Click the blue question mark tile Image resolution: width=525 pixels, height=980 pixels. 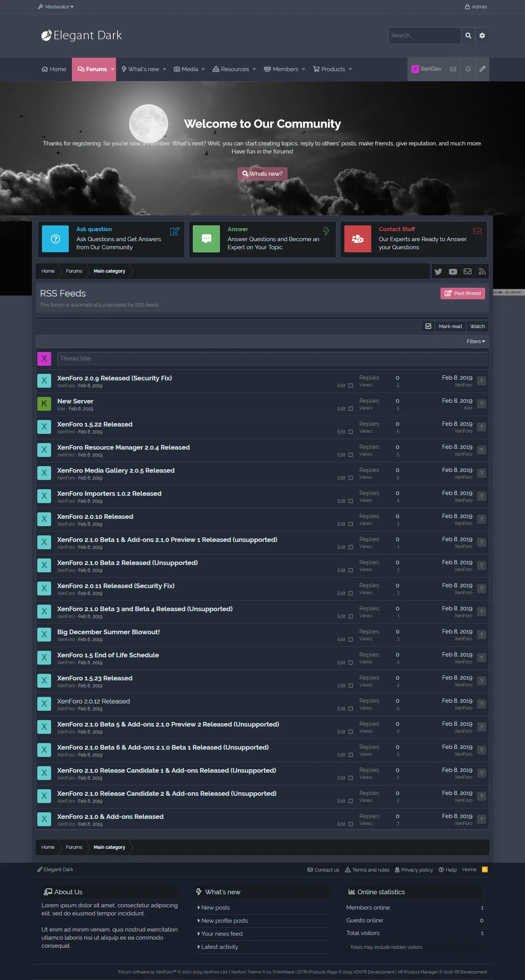tap(55, 239)
